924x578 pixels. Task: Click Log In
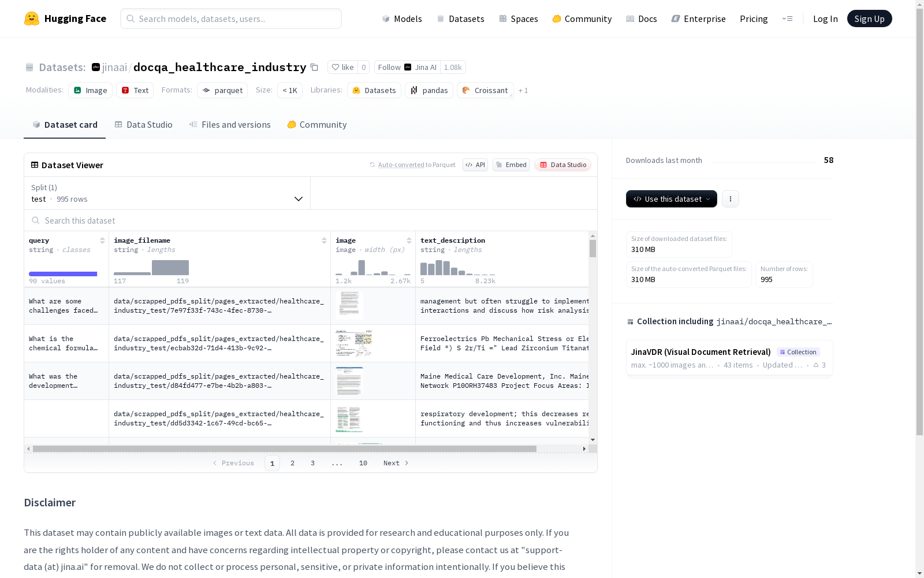825,18
